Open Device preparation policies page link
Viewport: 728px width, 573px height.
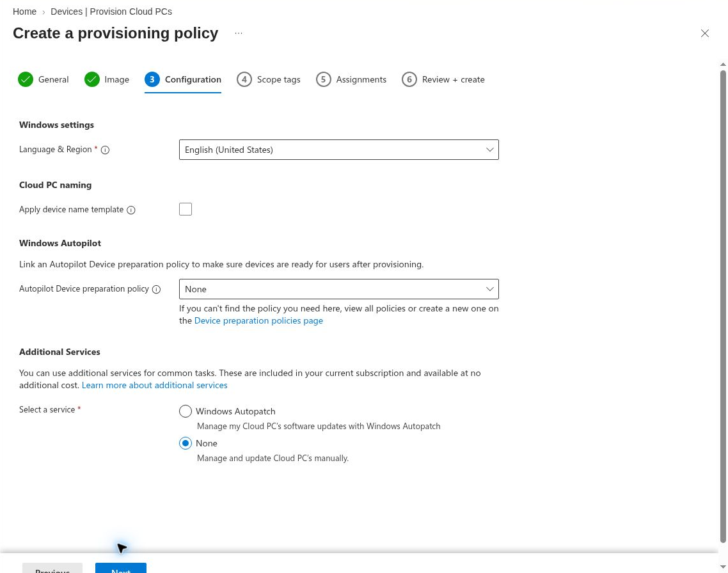coord(258,320)
